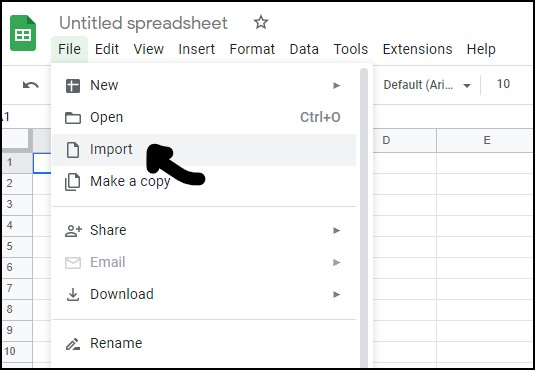Open the Extensions menu
Screen dimensions: 535x370
(417, 49)
